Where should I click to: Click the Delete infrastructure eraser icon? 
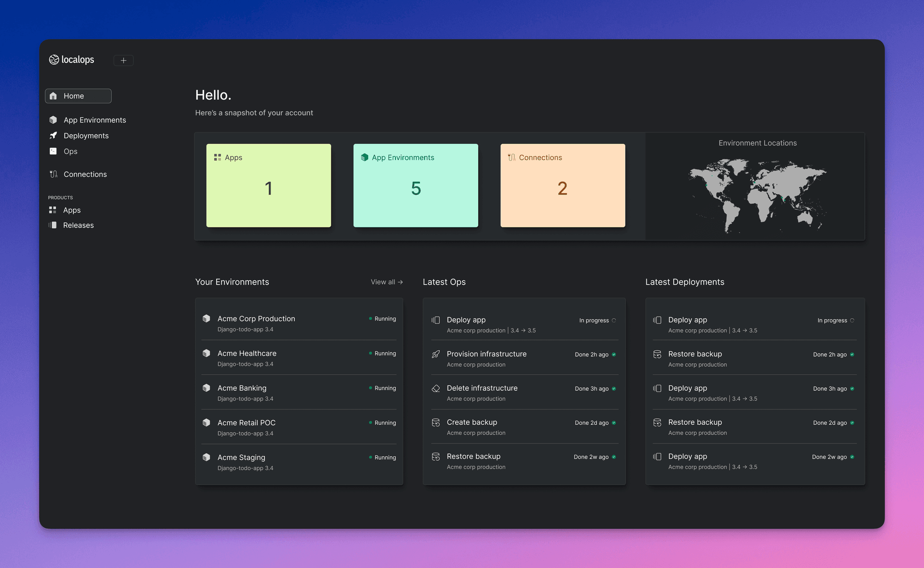[436, 389]
